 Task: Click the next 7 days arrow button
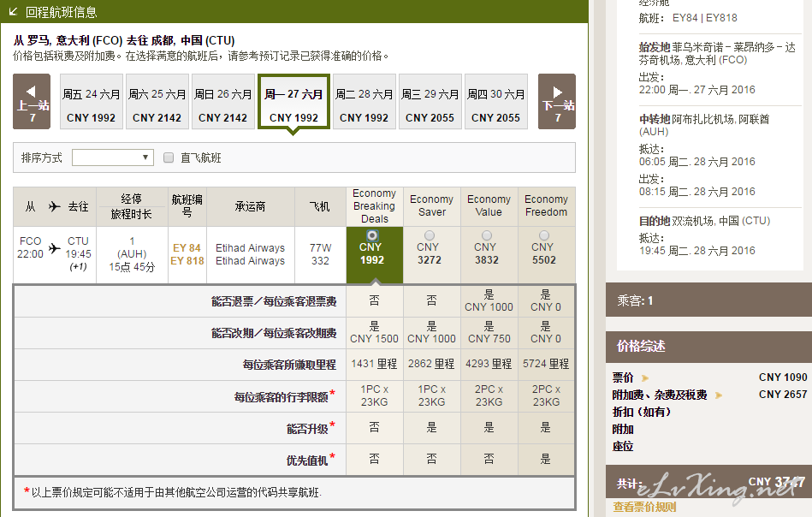(x=557, y=102)
